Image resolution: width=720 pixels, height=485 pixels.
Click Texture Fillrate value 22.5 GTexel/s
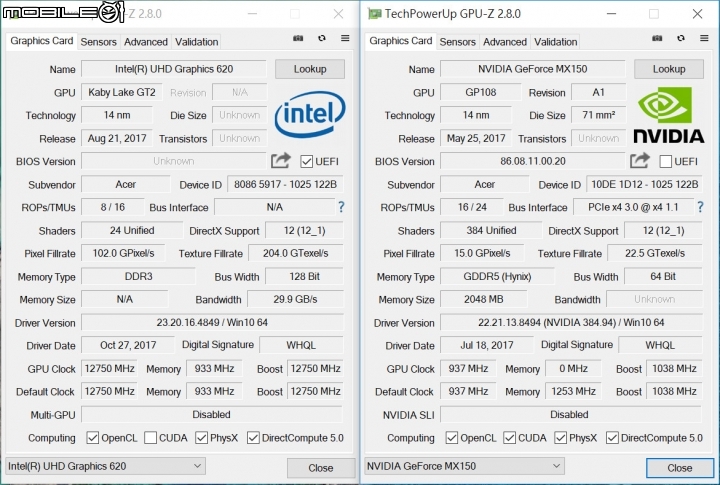(x=655, y=254)
